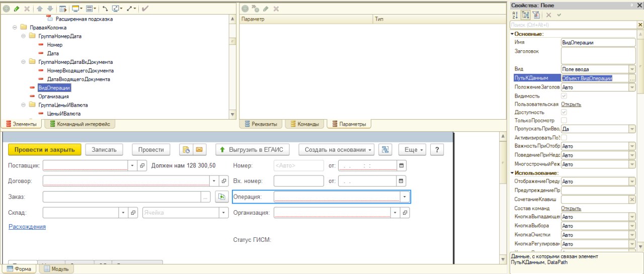Click the checkmark icon at the end of Elements toolbar
The image size is (644, 274).
click(145, 9)
